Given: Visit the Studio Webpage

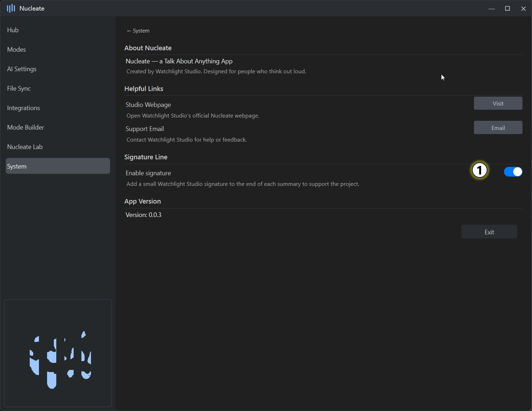Looking at the screenshot, I should [498, 103].
